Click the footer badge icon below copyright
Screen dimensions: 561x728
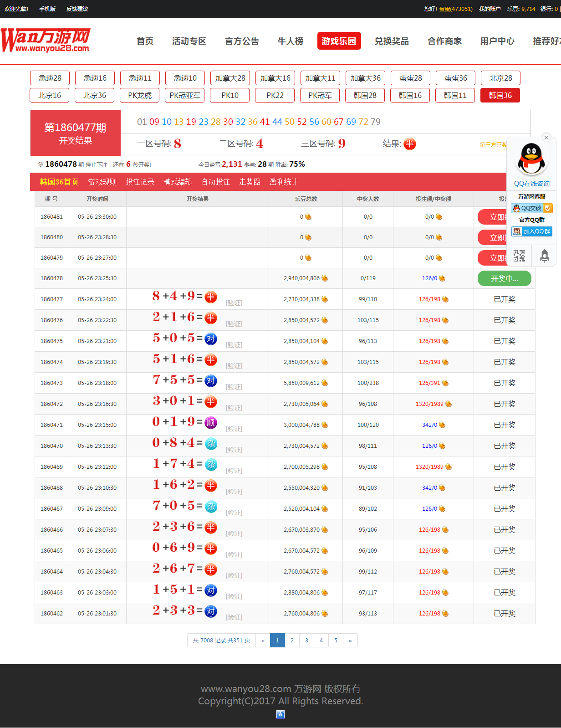coord(280,714)
